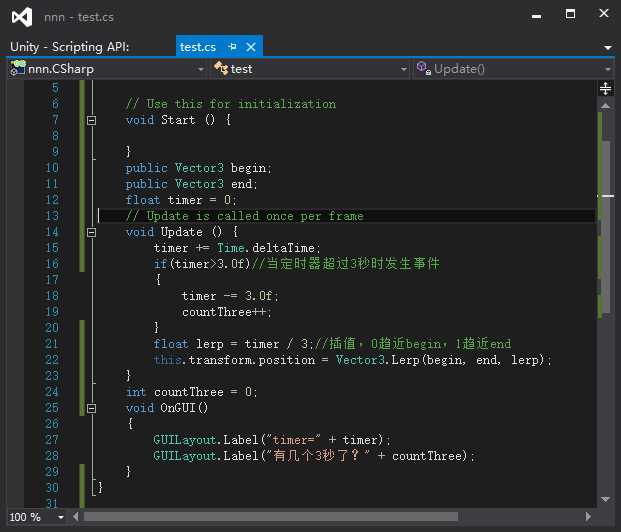Click the Update() method icon

[x=423, y=68]
